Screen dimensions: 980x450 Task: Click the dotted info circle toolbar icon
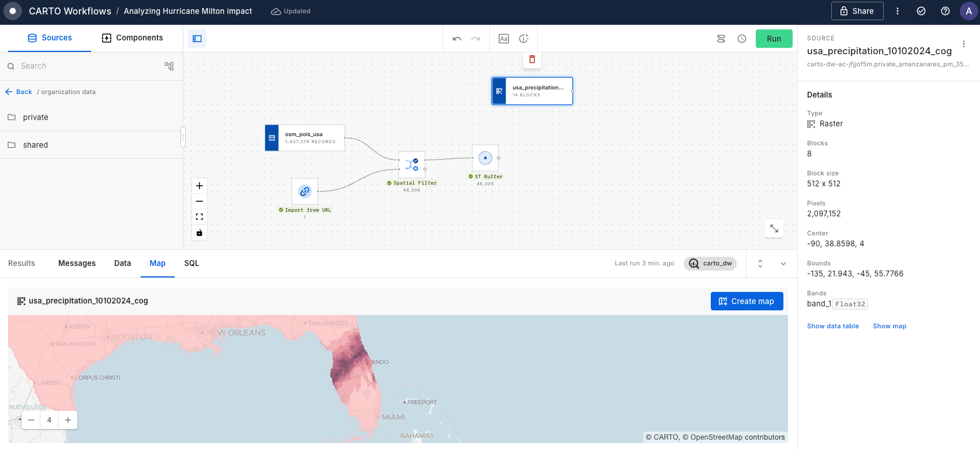coord(523,39)
